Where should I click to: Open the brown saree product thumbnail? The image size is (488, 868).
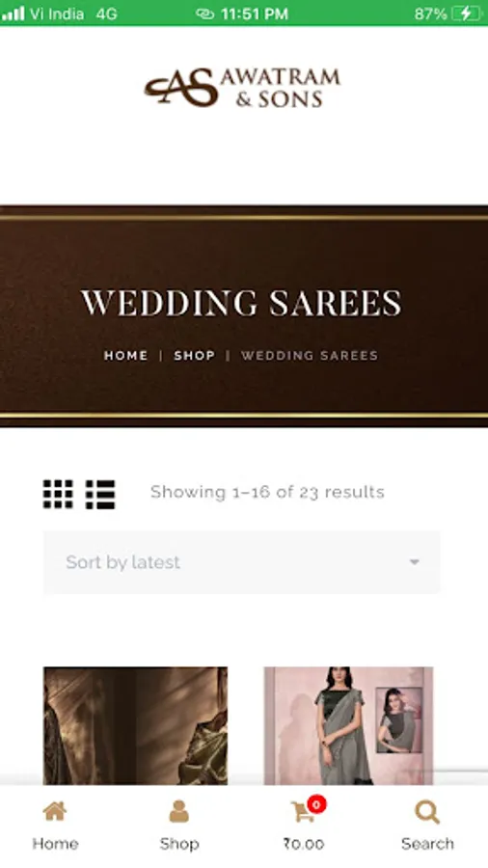136,725
